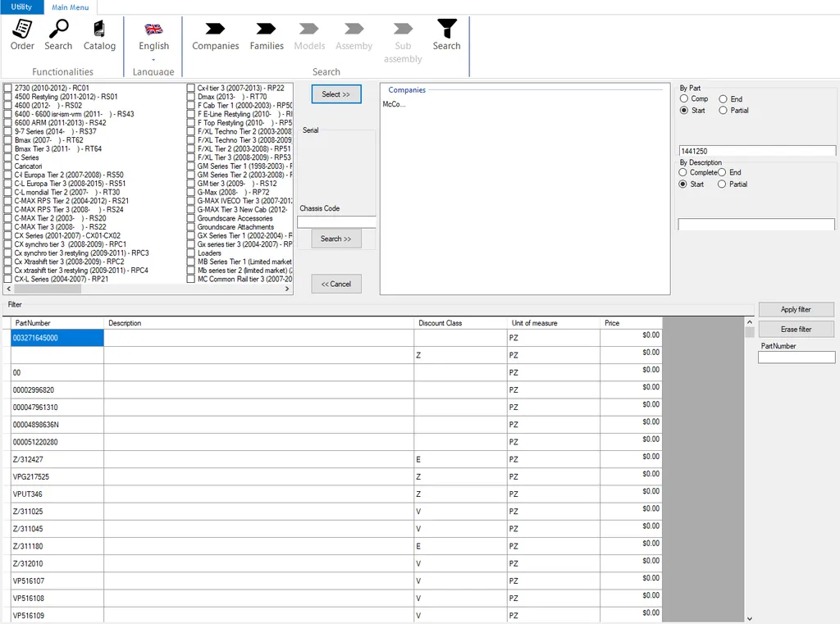This screenshot has width=840, height=624.
Task: Select the Comp option under By Part
Action: 684,98
